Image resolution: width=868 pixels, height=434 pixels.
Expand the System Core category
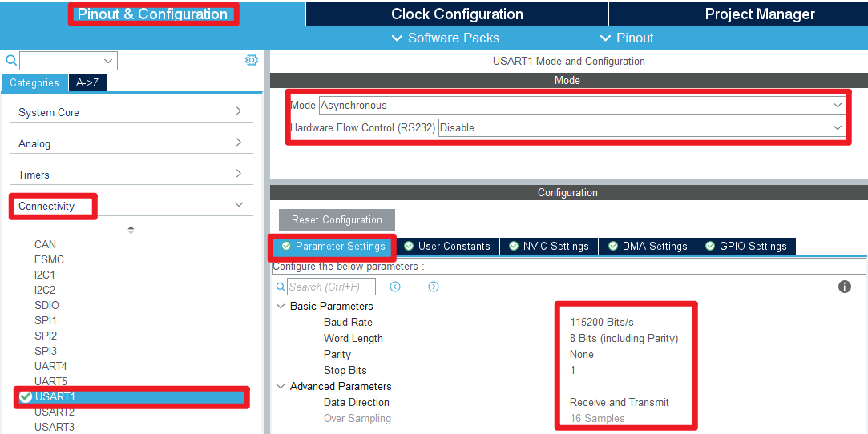(131, 112)
